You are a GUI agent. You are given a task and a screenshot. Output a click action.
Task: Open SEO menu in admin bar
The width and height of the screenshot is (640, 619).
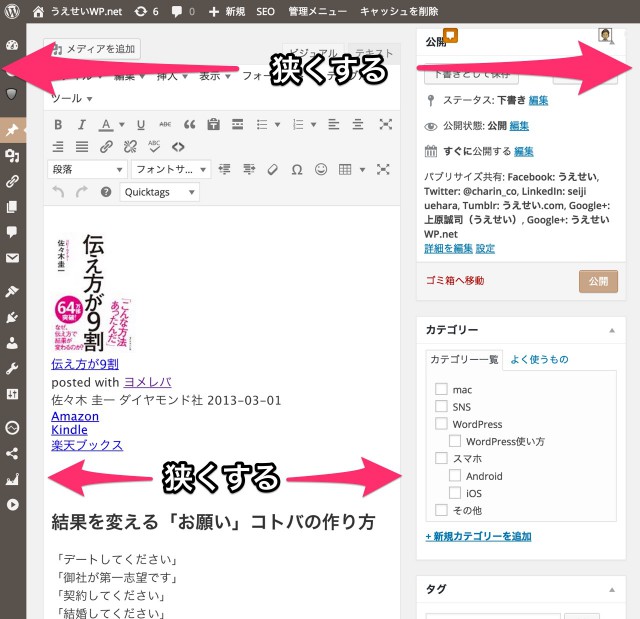[265, 11]
